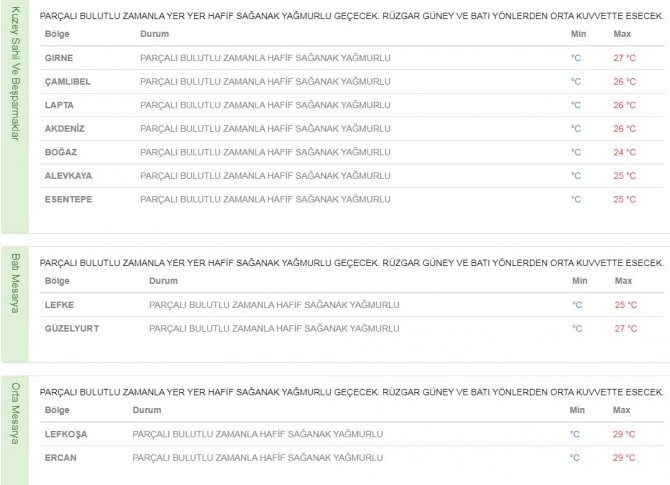Click the Durum column header in Orta Mesarya
Viewport: 670px width, 485px height.
(x=146, y=410)
